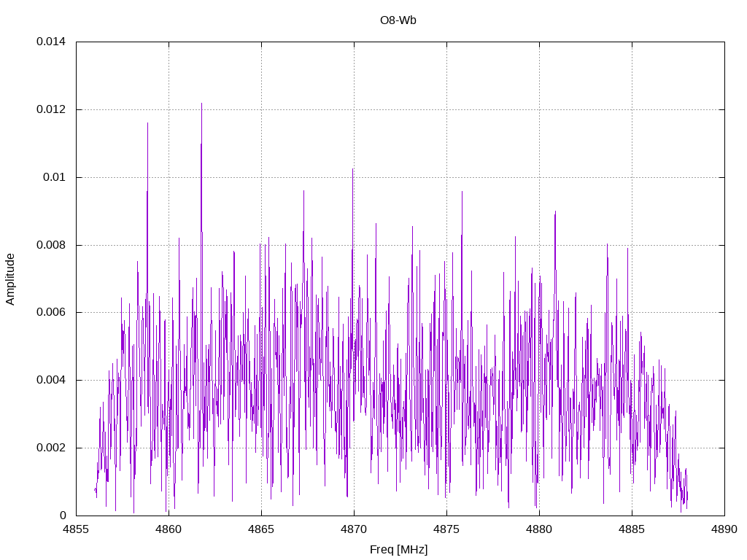Image resolution: width=747 pixels, height=560 pixels.
Task: Click the 4870 x-axis tick label
Action: [354, 529]
